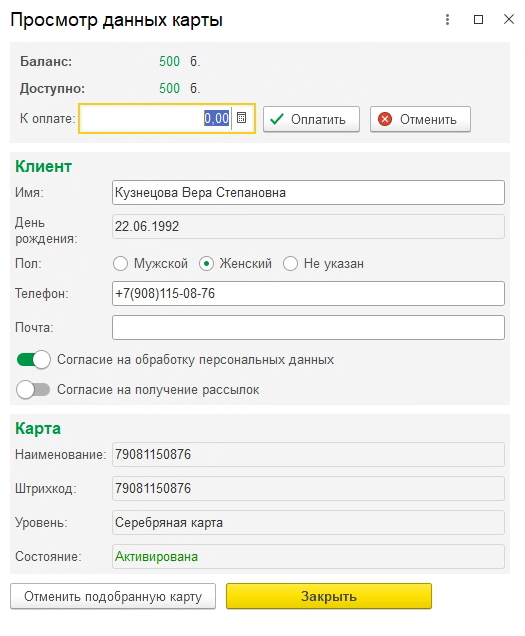
Task: Maximize the card data window
Action: click(x=478, y=19)
